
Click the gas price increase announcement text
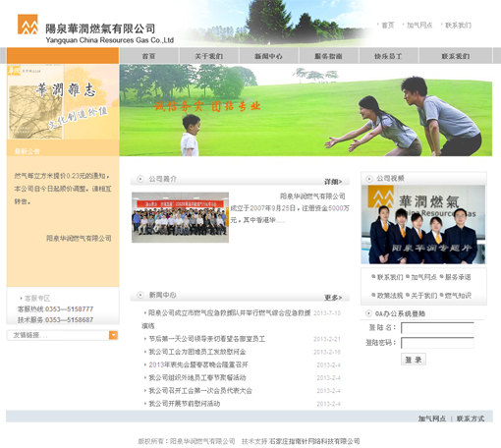pyautogui.click(x=63, y=189)
